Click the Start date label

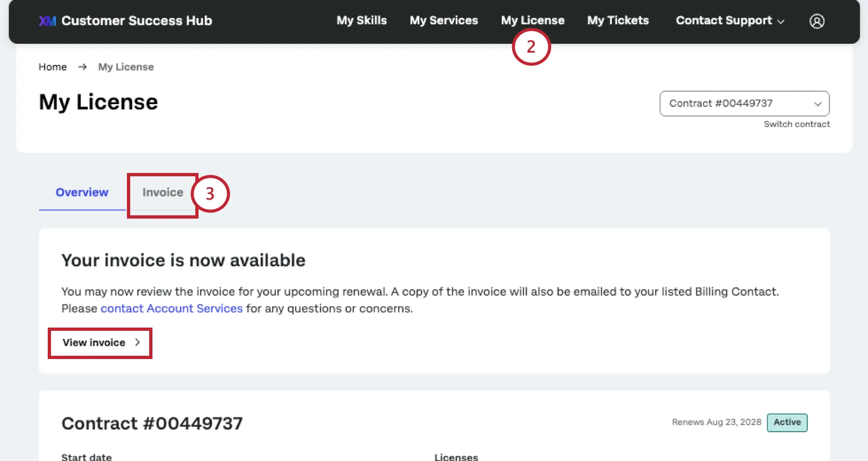point(86,457)
